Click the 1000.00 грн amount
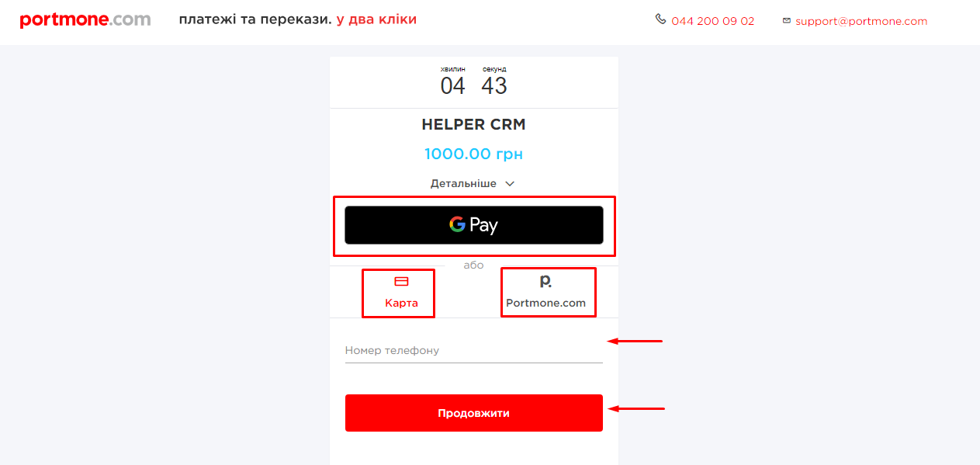The image size is (980, 465). 473,154
